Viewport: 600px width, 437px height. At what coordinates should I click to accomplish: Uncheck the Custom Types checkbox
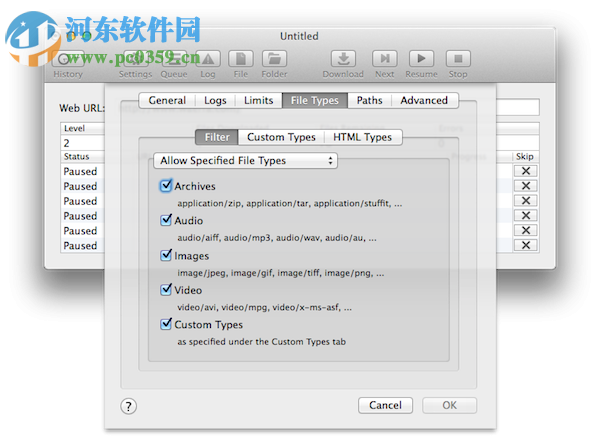click(x=166, y=324)
